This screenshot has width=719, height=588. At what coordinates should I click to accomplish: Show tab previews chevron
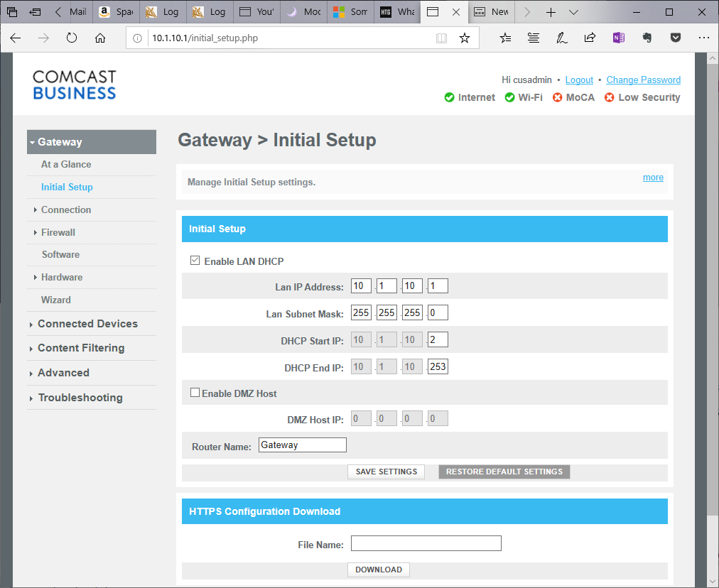pos(573,12)
